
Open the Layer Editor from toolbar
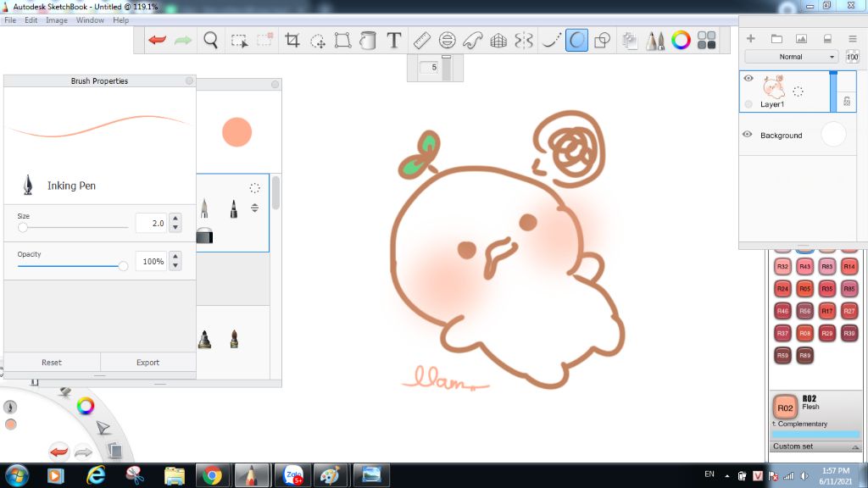(x=630, y=40)
